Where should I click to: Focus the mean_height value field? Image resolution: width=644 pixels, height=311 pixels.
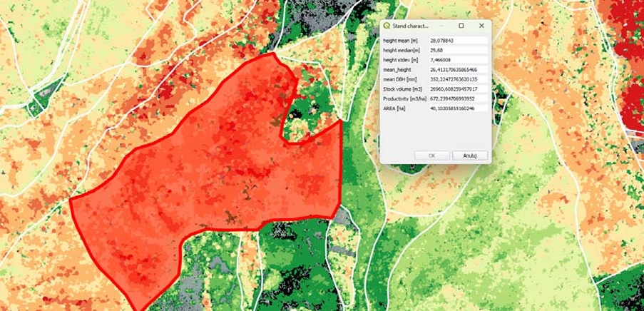tap(458, 70)
